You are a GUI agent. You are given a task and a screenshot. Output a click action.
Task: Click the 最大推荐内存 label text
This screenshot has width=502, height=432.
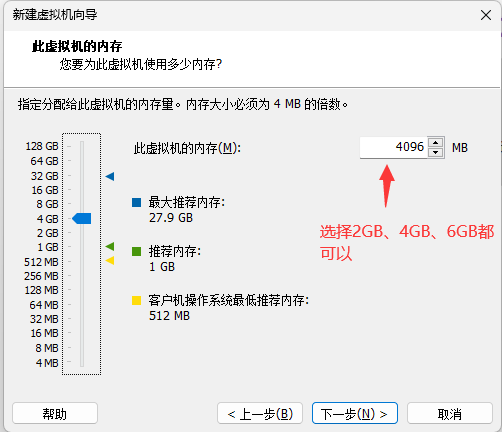187,202
